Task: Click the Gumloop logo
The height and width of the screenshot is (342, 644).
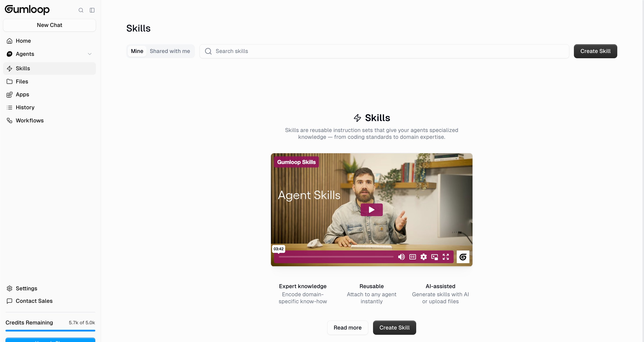Action: [x=27, y=10]
